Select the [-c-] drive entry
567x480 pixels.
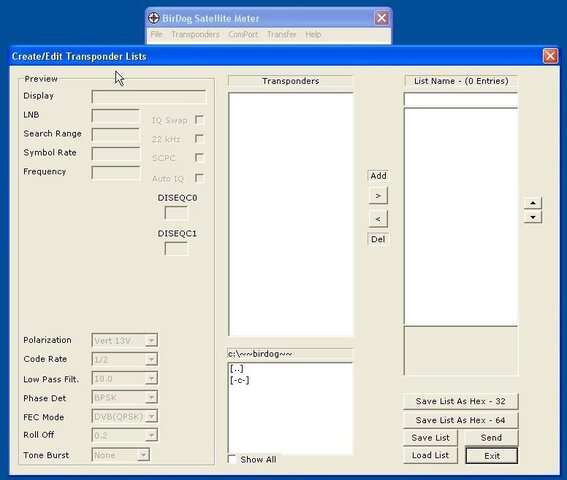tap(239, 380)
